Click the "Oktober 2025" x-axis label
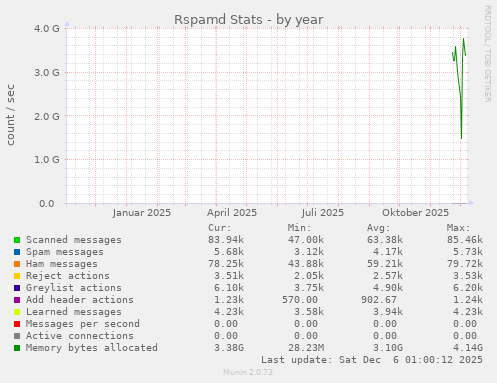 (x=415, y=213)
